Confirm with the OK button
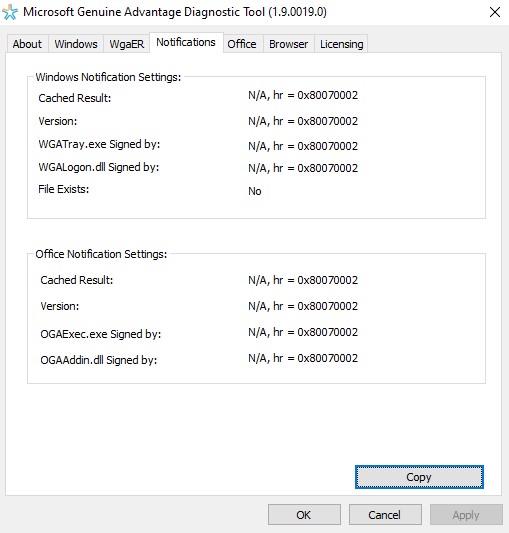Viewport: 509px width, 533px height. click(304, 515)
